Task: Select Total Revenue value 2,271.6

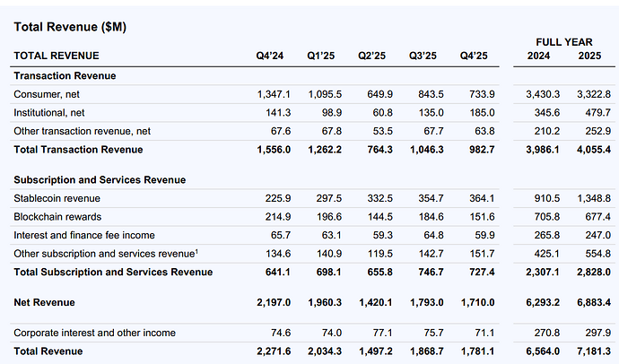Action: 274,351
